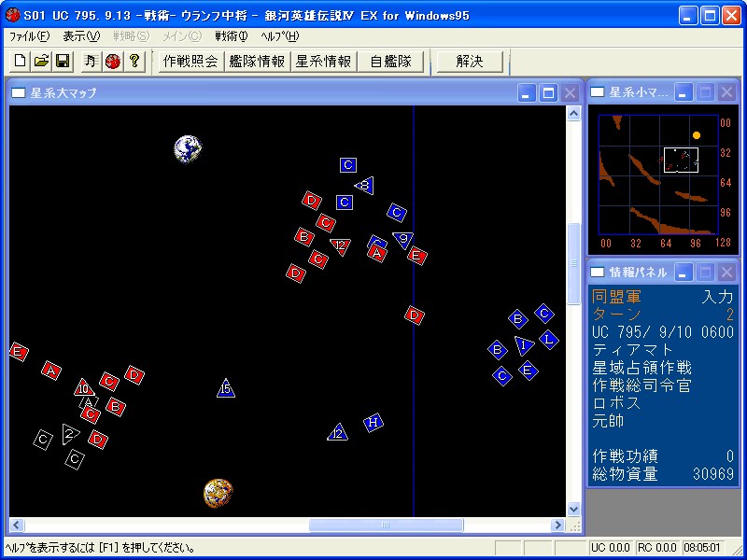The width and height of the screenshot is (747, 560).
Task: Select white outlined A unit below fleet 10
Action: pyautogui.click(x=89, y=403)
